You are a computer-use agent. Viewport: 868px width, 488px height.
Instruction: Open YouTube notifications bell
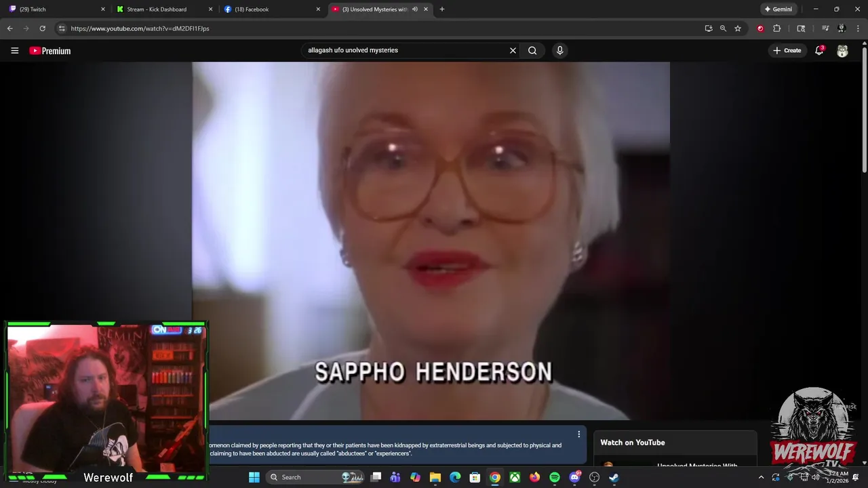tap(819, 50)
